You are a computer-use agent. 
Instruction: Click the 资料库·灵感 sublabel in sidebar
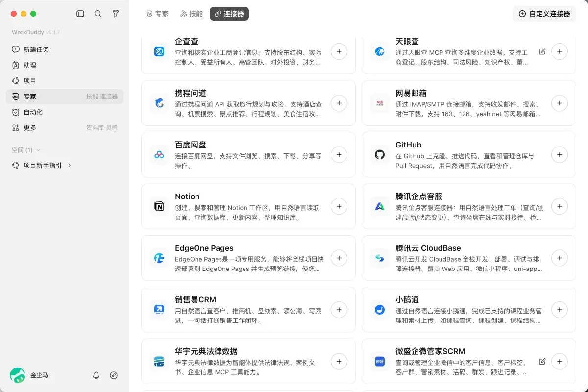[x=102, y=128]
